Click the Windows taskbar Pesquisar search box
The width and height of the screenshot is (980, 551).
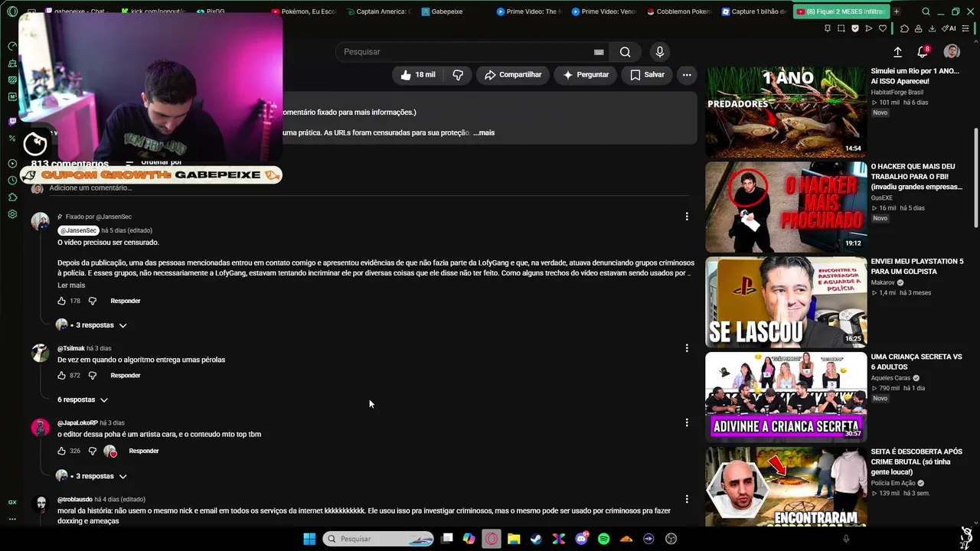378,539
